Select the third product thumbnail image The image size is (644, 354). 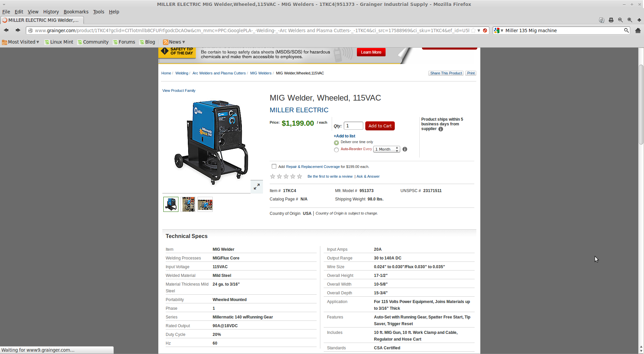[205, 204]
